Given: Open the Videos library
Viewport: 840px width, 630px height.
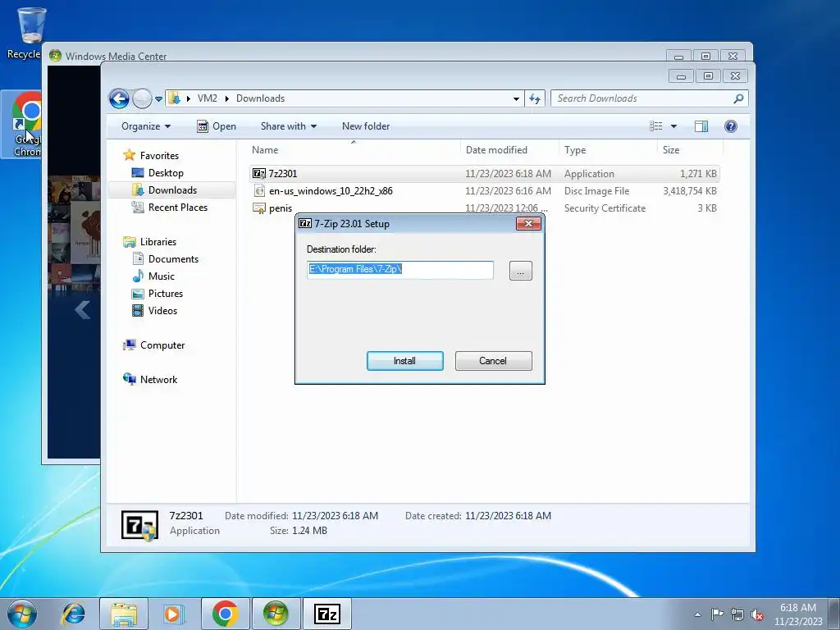Looking at the screenshot, I should click(x=162, y=310).
